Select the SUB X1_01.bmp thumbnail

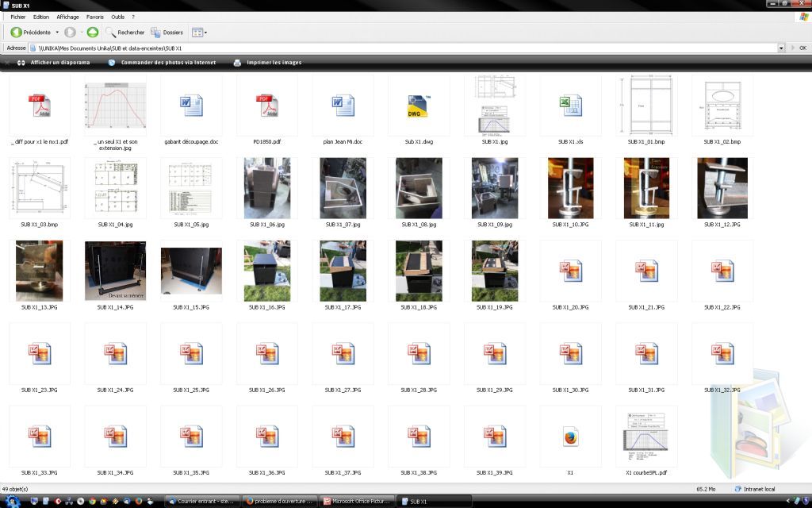click(x=646, y=106)
